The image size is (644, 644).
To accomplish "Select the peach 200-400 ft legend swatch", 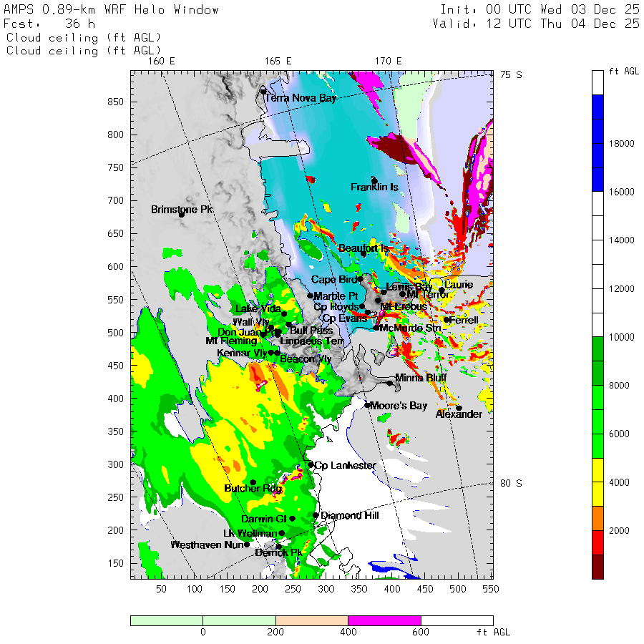I will 312,620.
